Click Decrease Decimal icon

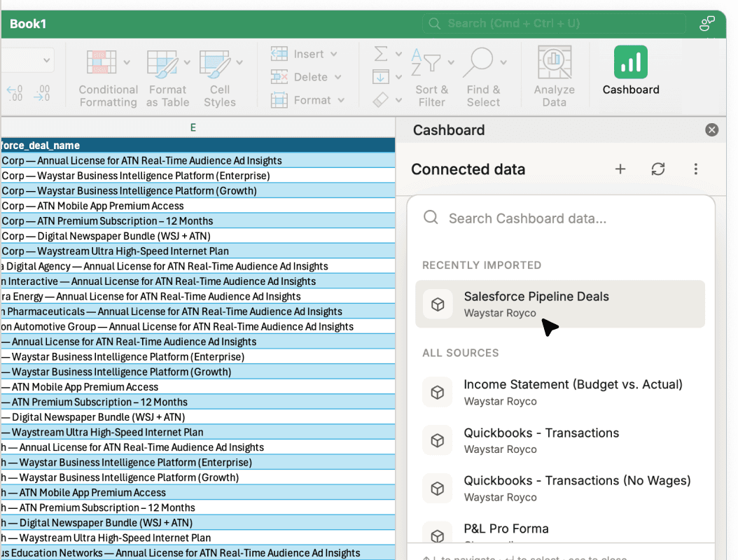tap(42, 92)
